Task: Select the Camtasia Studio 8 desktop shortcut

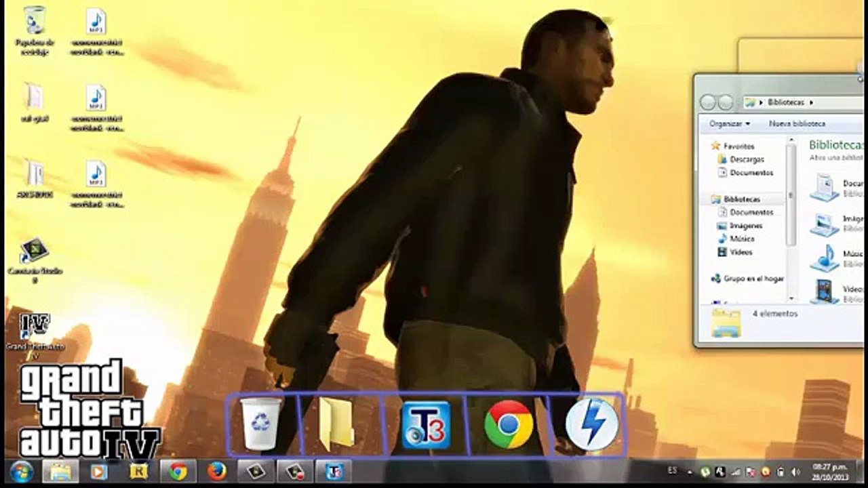Action: 35,261
